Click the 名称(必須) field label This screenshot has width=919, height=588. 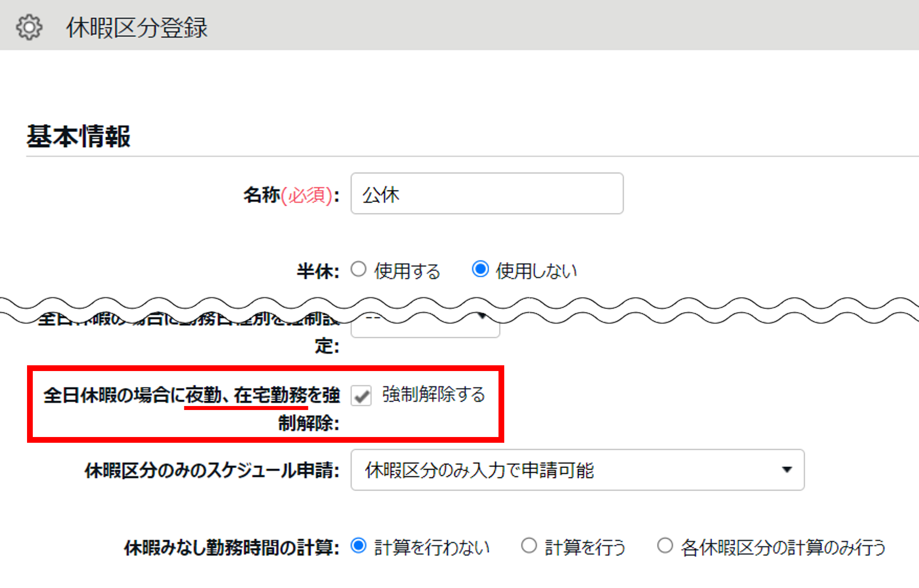point(291,195)
